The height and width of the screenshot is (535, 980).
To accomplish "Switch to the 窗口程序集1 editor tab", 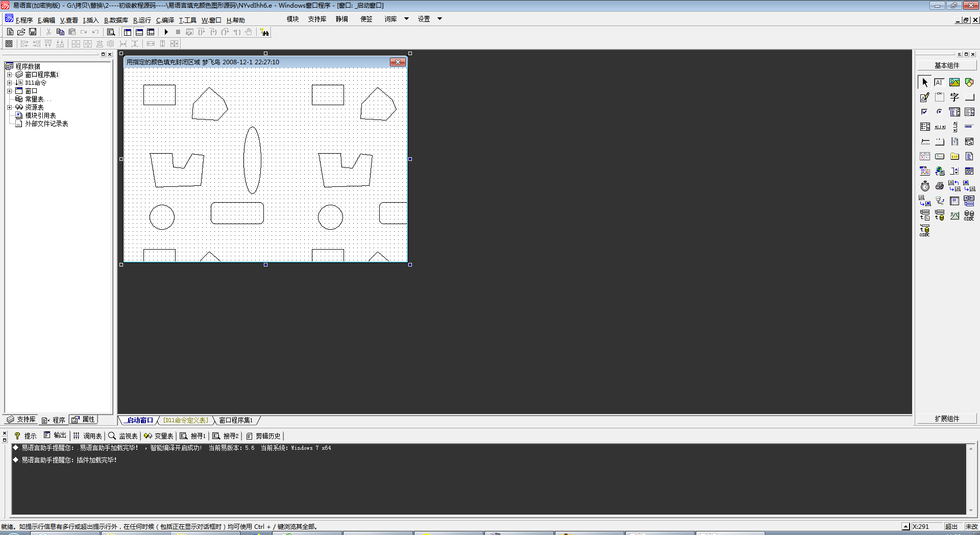I will pyautogui.click(x=236, y=420).
